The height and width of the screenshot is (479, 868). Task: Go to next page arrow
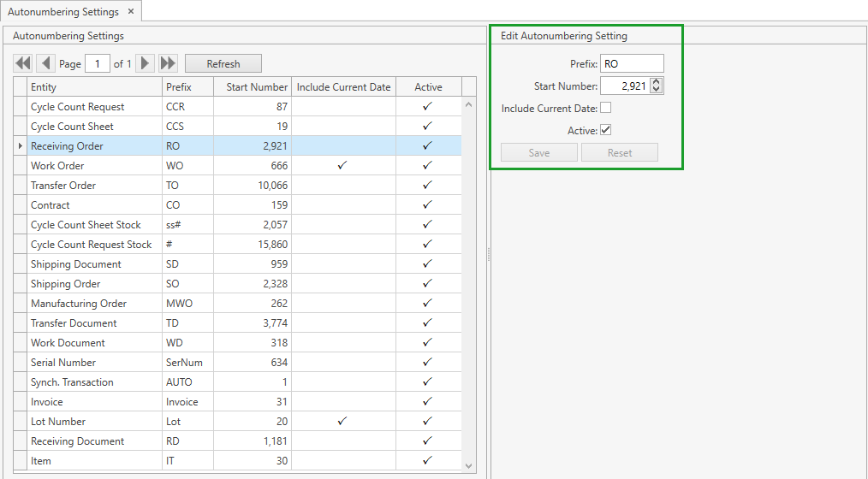146,63
